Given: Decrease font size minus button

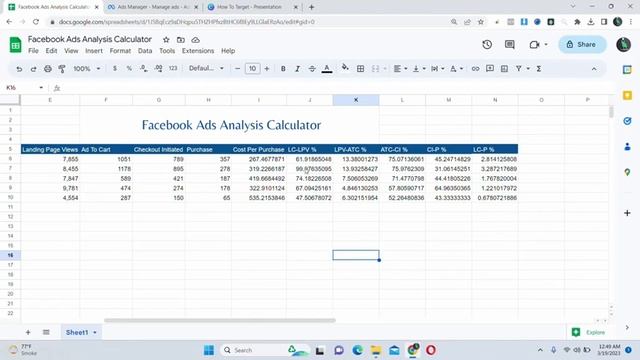Looking at the screenshot, I should pos(238,69).
